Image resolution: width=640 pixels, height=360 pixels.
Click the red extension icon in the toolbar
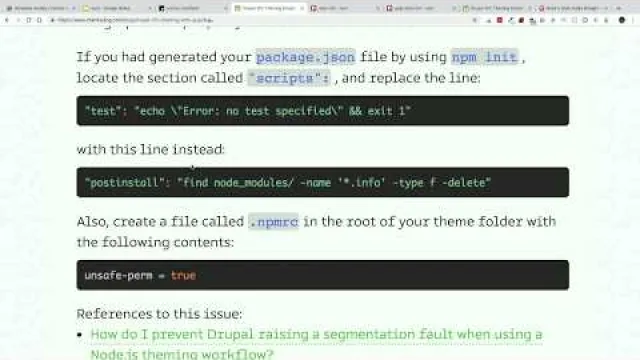click(x=500, y=20)
